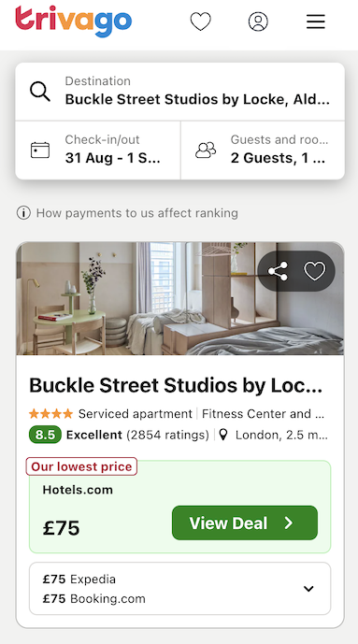Click the location pin for London
The height and width of the screenshot is (644, 358).
(223, 435)
